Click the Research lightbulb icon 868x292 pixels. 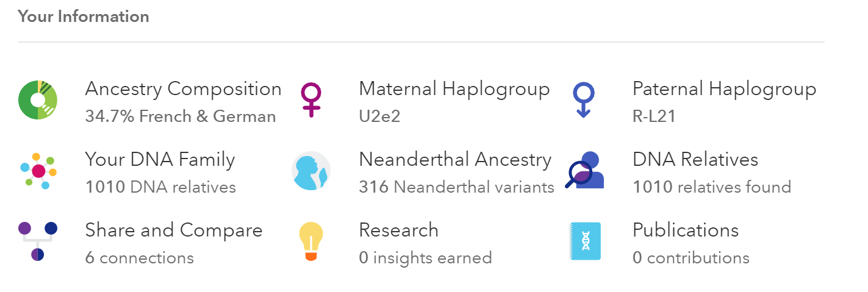tap(311, 241)
